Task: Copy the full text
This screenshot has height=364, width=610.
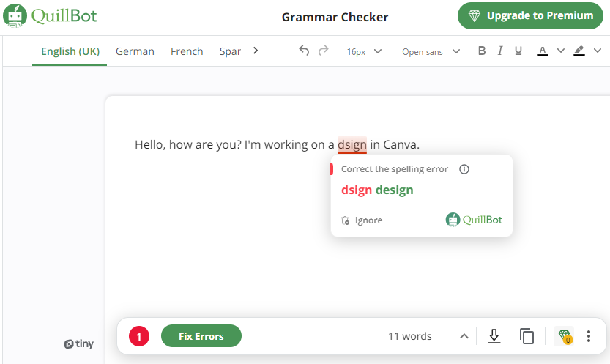Action: (x=527, y=336)
